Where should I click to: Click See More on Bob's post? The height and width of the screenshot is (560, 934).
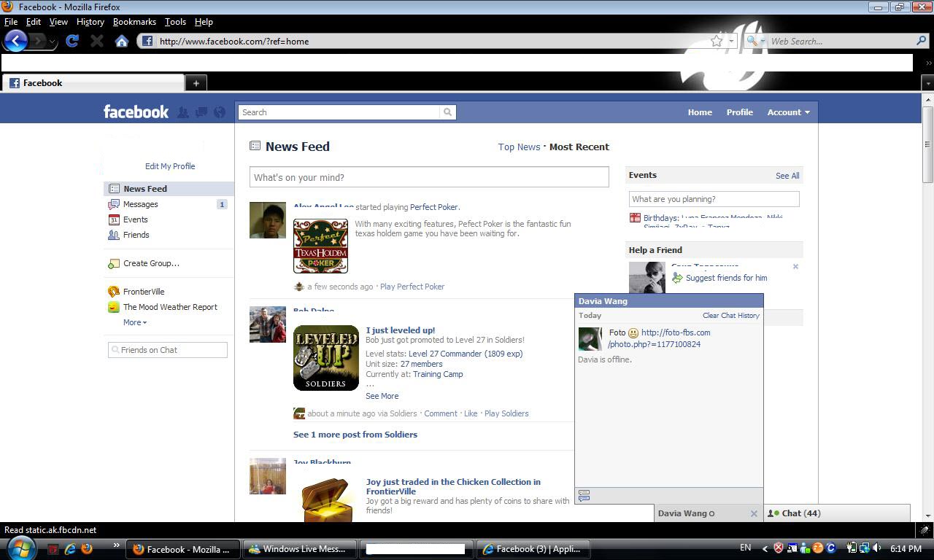click(382, 396)
